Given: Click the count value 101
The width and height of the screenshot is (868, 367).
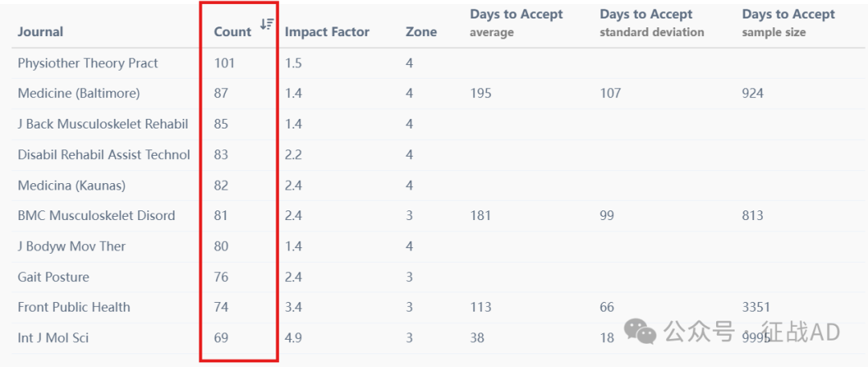Looking at the screenshot, I should (x=224, y=63).
